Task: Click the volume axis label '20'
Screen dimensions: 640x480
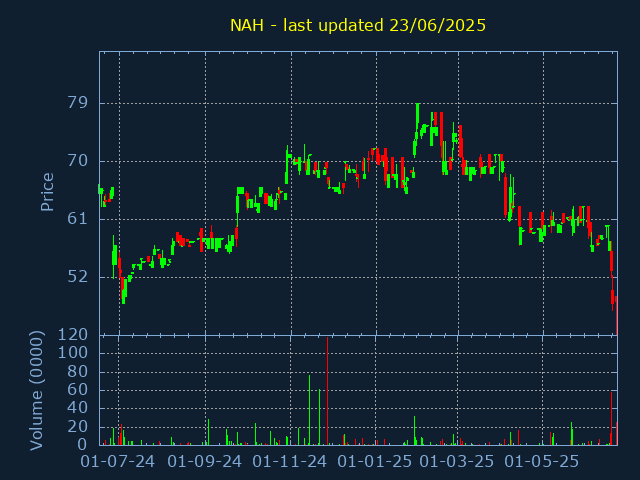Action: coord(78,427)
